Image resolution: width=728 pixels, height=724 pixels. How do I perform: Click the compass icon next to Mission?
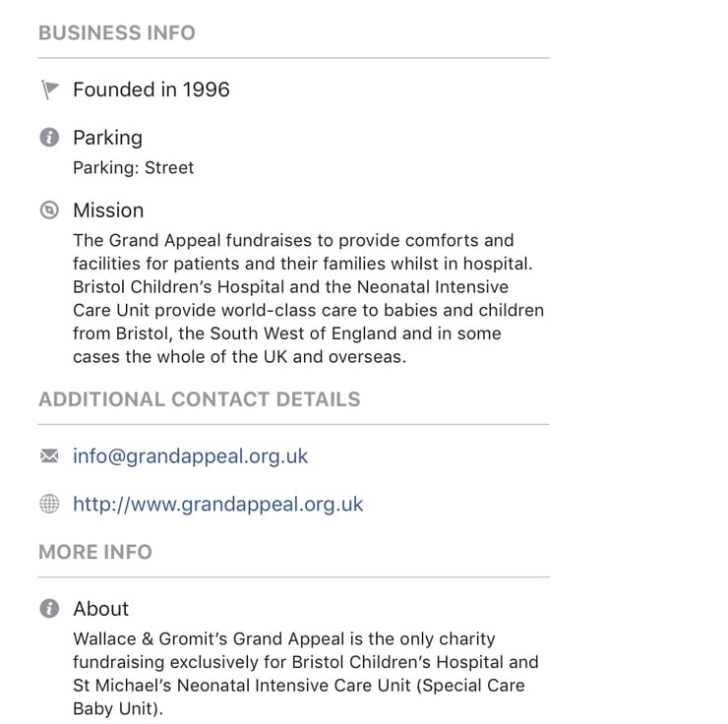tap(49, 211)
